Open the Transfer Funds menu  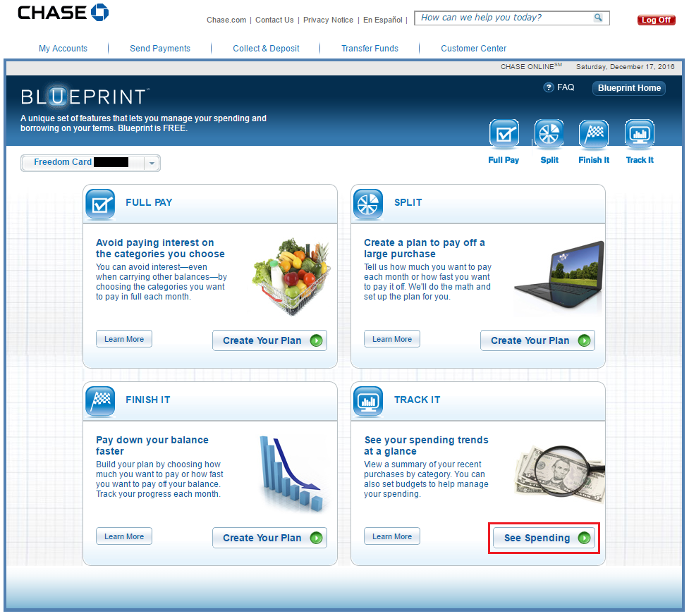370,49
